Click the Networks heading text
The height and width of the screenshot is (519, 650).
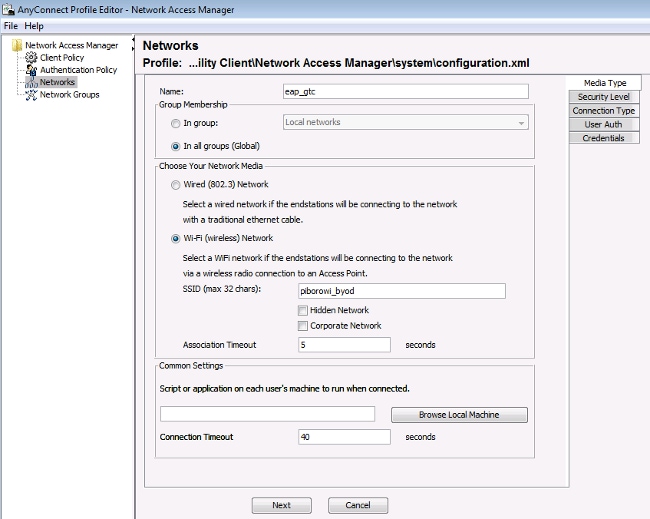[170, 46]
